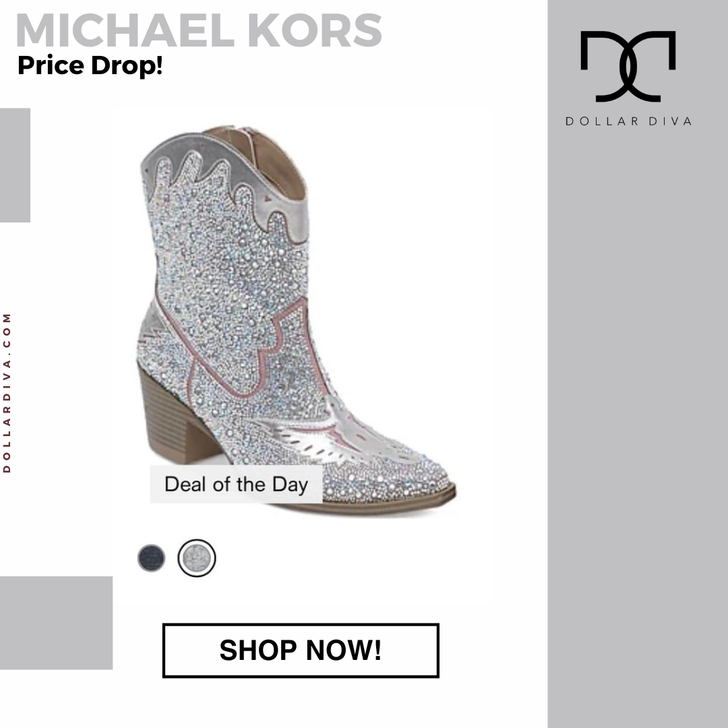Open the vertical DOLLARDIVA.COM link

click(x=7, y=393)
